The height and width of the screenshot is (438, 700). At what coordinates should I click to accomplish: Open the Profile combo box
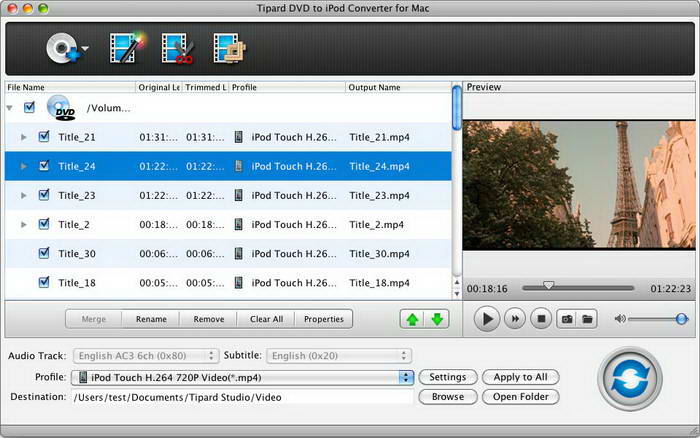[x=242, y=377]
